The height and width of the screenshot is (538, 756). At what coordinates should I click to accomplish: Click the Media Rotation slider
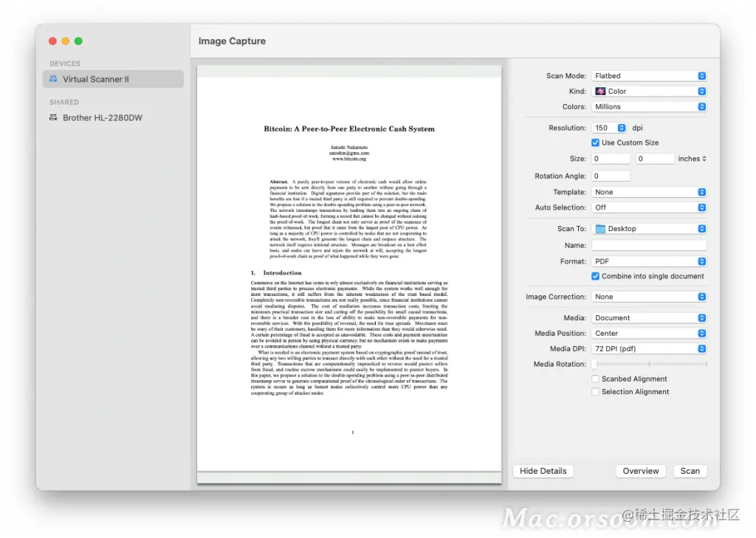coord(650,364)
